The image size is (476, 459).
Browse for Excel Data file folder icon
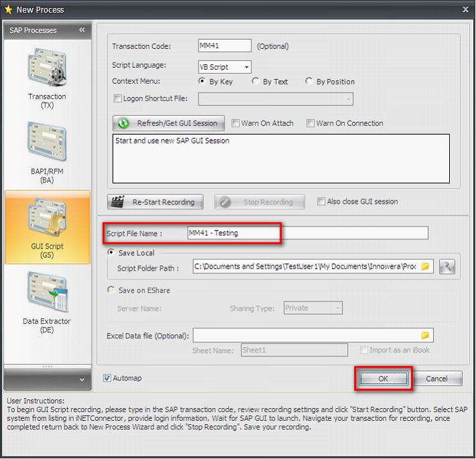point(425,335)
